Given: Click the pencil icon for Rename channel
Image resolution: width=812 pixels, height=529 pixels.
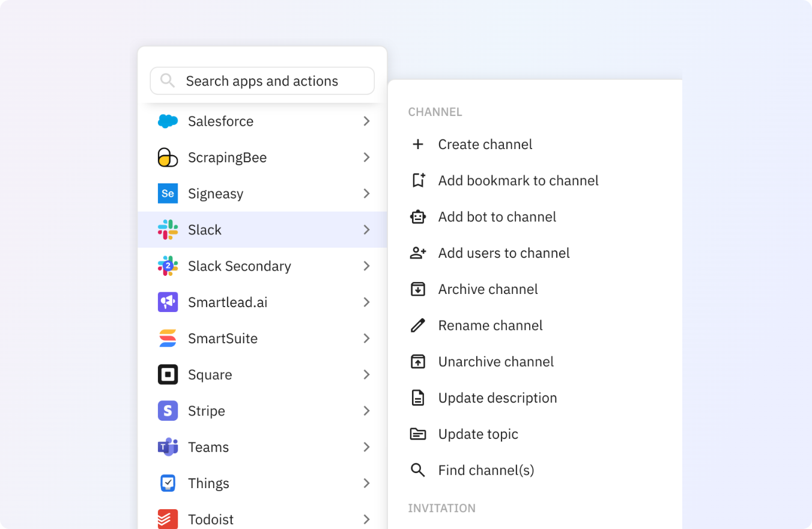Looking at the screenshot, I should click(417, 325).
